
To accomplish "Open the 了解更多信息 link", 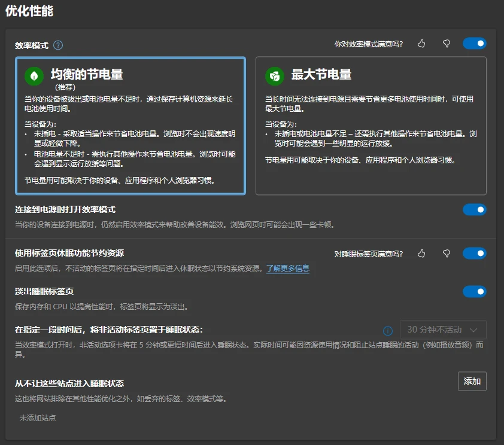I will [288, 268].
